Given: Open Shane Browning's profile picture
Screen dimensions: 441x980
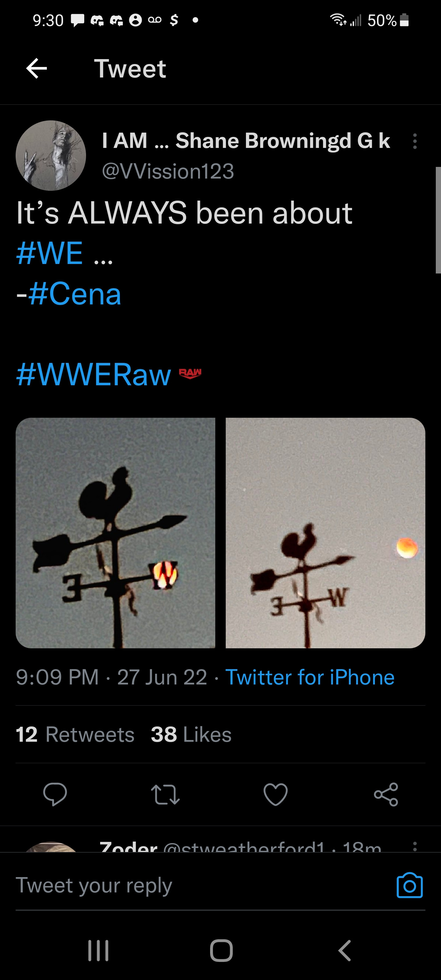Looking at the screenshot, I should [51, 156].
